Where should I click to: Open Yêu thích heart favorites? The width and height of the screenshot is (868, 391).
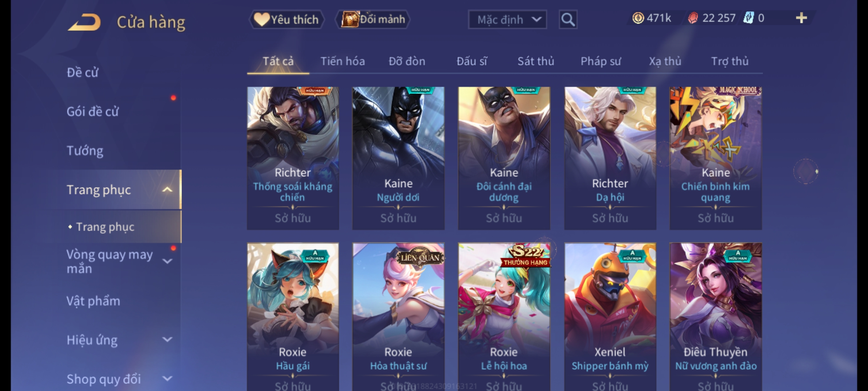(286, 20)
